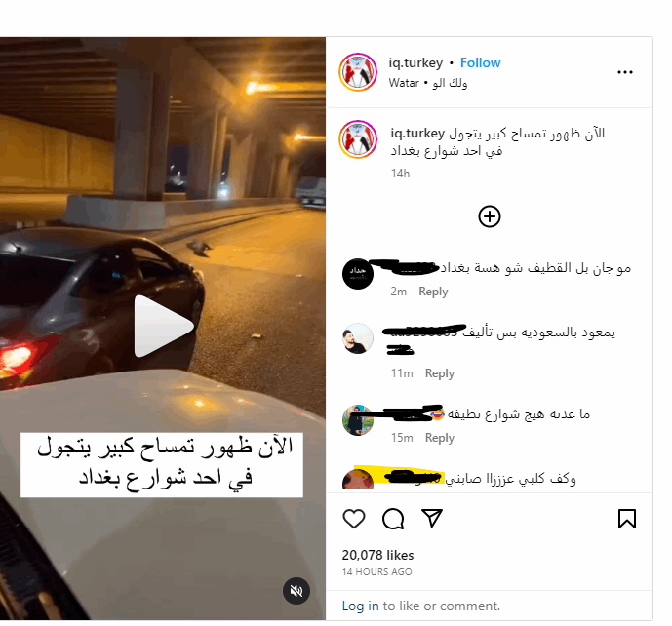The image size is (672, 626).
Task: Click the Follow link next to iq.turkey
Action: tap(480, 63)
